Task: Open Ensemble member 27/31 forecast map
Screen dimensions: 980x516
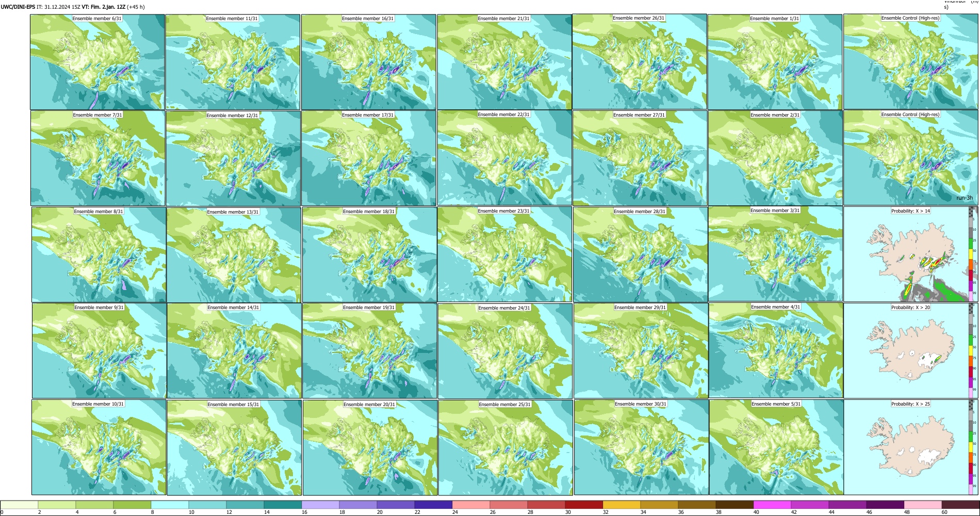Action: pyautogui.click(x=640, y=158)
